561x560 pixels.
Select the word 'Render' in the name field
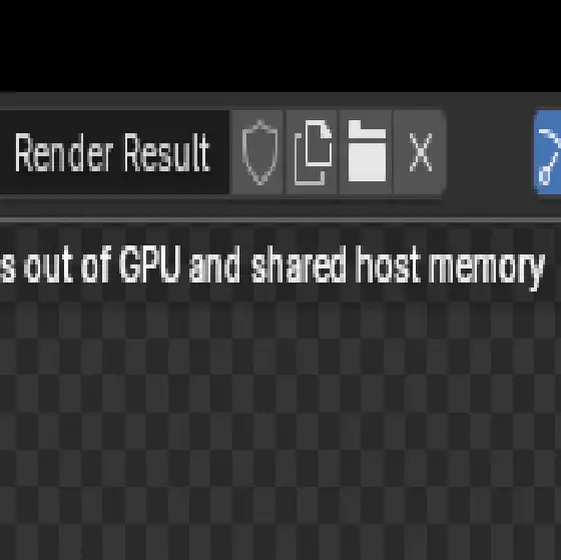[x=64, y=153]
